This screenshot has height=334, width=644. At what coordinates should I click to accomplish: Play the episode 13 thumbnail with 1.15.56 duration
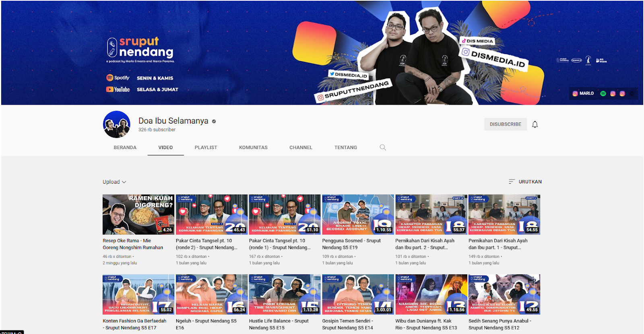431,295
